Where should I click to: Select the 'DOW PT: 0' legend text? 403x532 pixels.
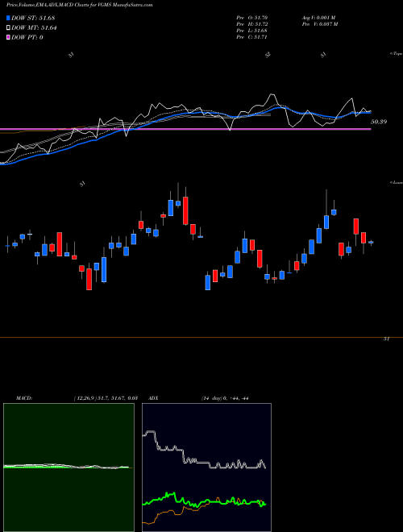point(27,37)
